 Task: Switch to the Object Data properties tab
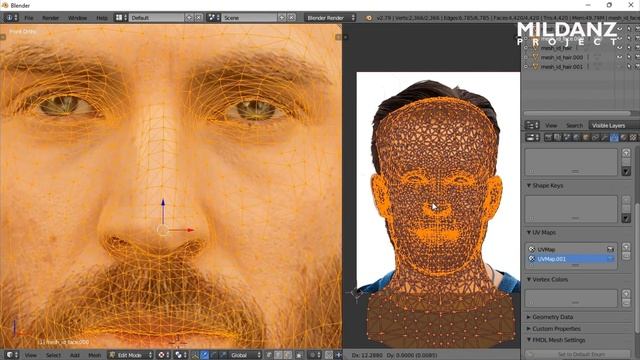614,138
